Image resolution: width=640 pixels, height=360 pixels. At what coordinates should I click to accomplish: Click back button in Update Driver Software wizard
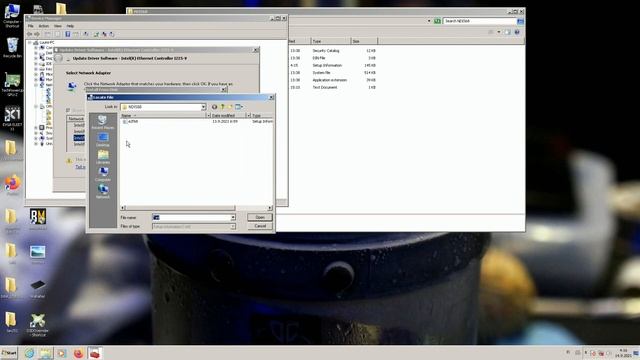tap(59, 58)
